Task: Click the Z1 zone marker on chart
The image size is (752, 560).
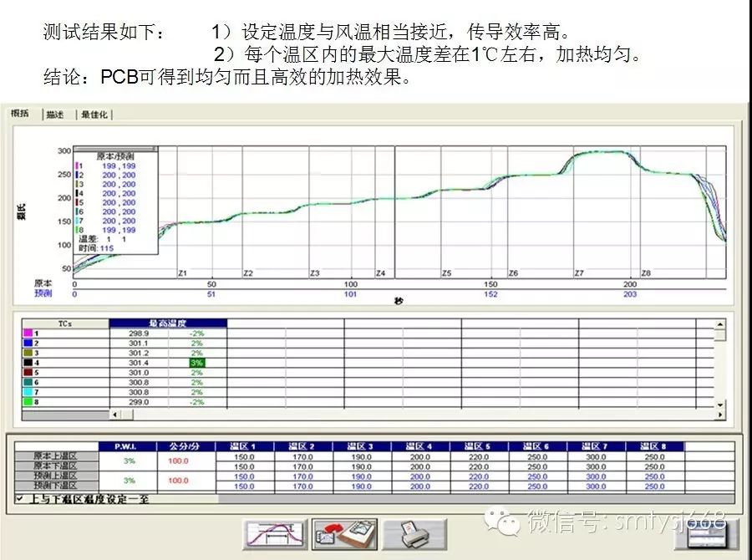Action: [x=182, y=273]
